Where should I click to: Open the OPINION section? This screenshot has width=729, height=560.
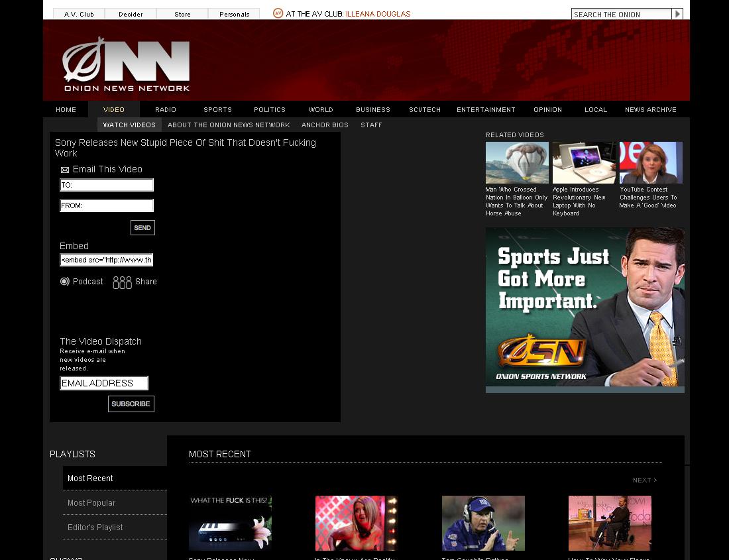tap(547, 109)
